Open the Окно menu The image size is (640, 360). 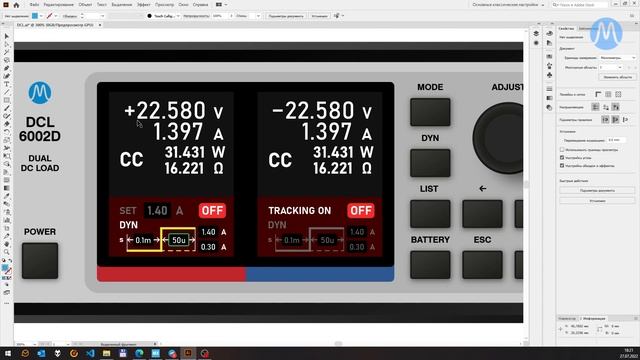tap(183, 5)
